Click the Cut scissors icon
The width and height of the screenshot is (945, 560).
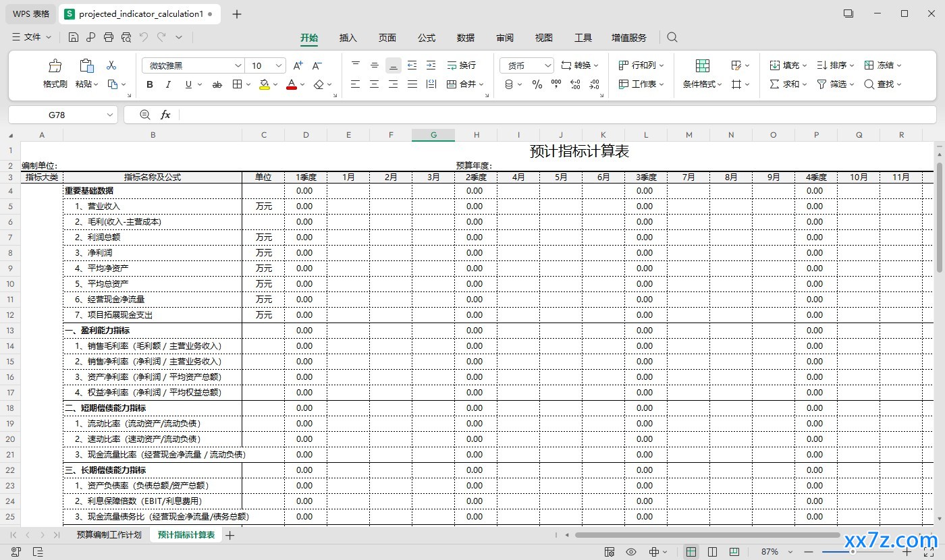(111, 65)
